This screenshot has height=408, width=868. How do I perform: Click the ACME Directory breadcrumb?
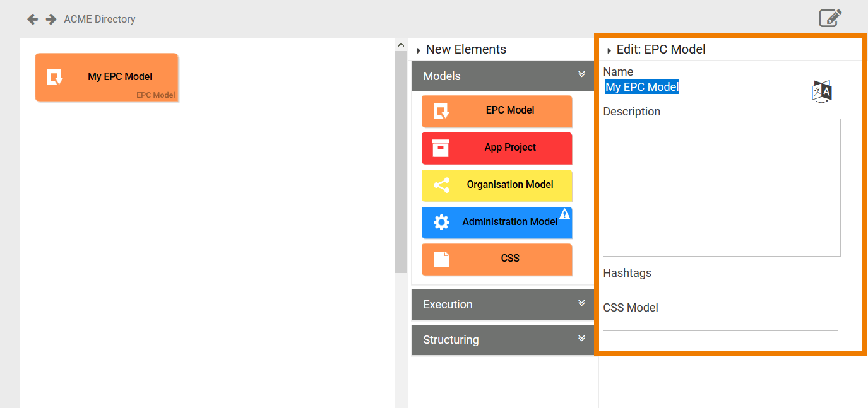[x=100, y=20]
